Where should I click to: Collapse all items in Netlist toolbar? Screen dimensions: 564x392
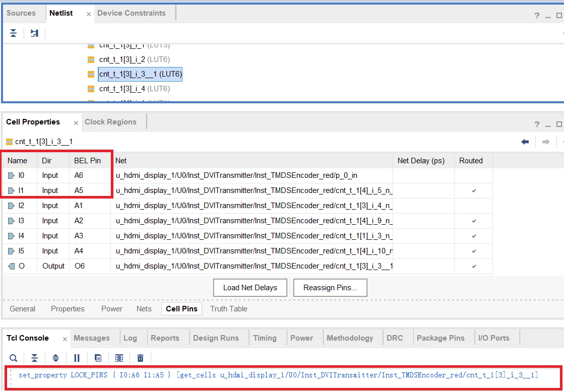tap(13, 33)
